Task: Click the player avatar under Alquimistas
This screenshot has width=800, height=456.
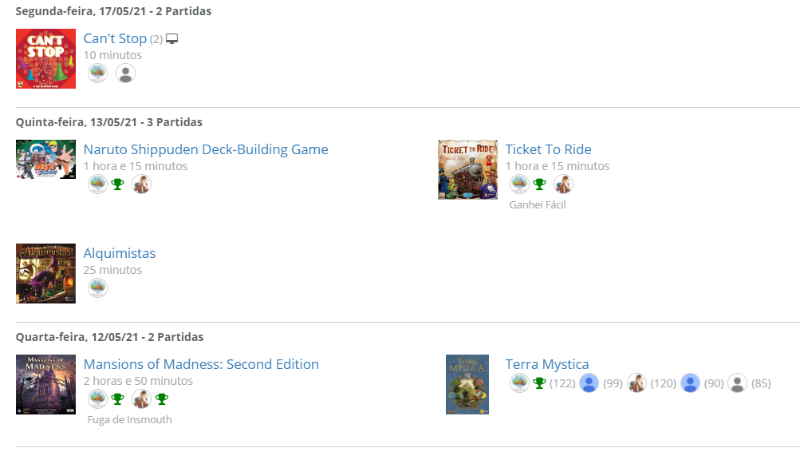Action: click(x=97, y=288)
